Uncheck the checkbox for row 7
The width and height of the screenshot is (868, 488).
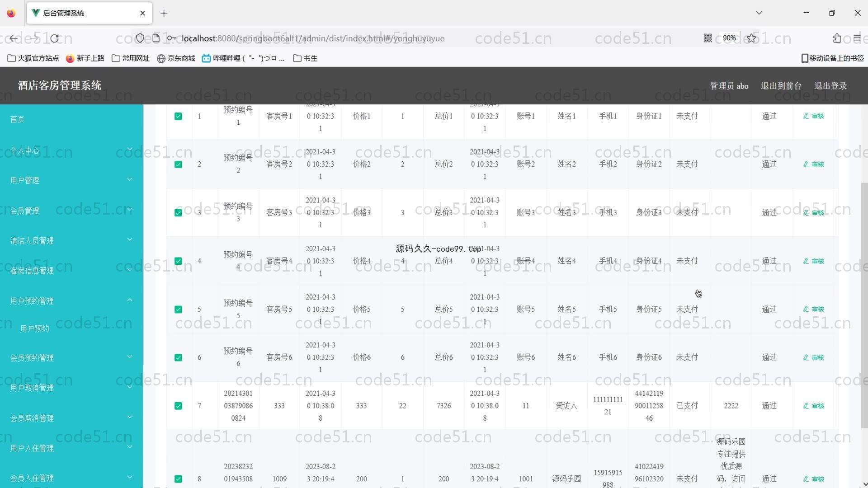click(178, 406)
